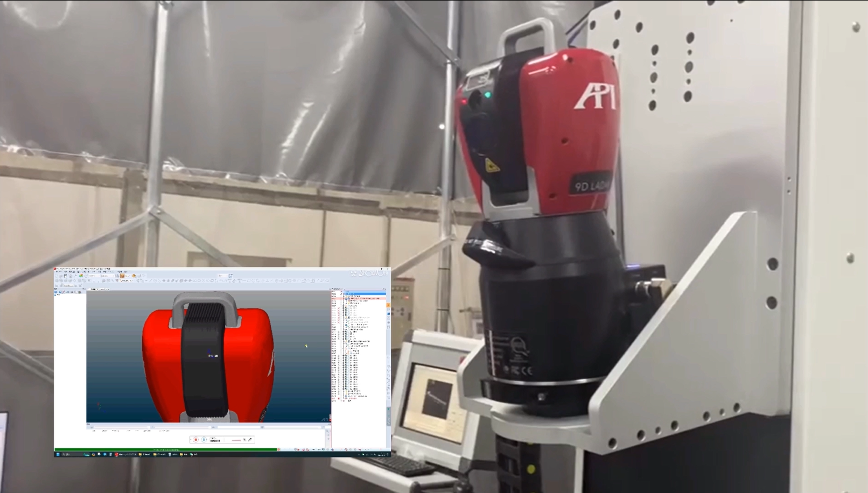Click the orange 3D box toolbar icon
Viewport: 868px width, 493px height.
[x=122, y=276]
